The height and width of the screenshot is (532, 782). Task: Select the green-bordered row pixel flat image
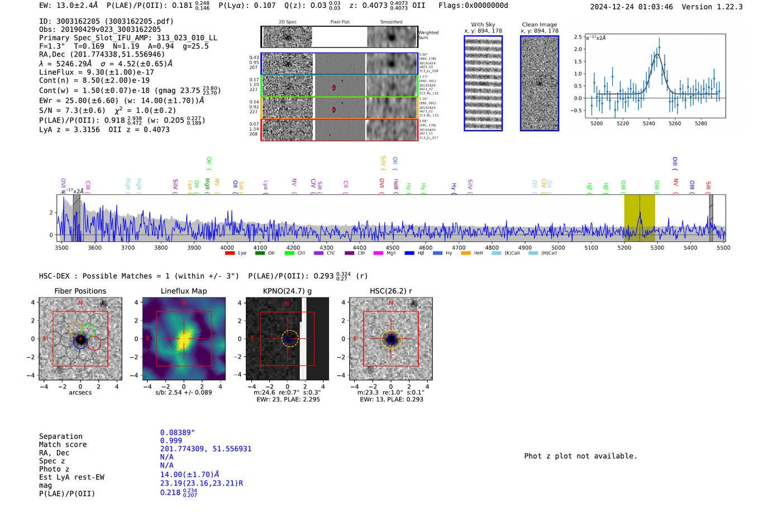pyautogui.click(x=340, y=86)
